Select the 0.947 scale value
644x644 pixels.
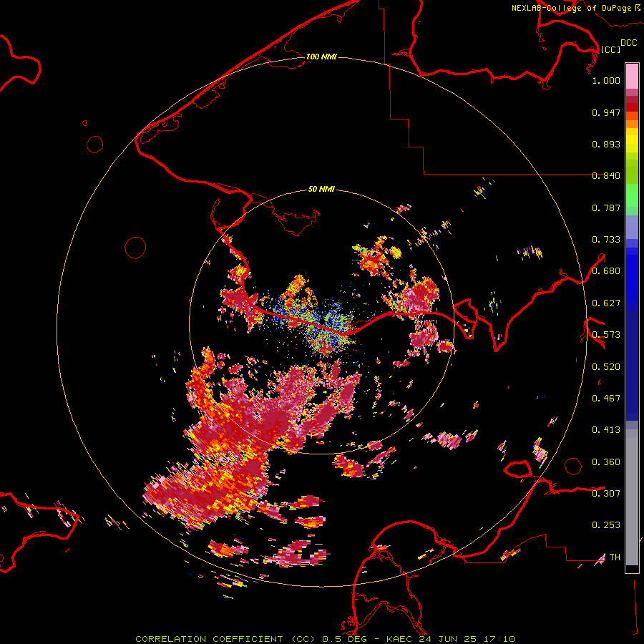click(606, 112)
